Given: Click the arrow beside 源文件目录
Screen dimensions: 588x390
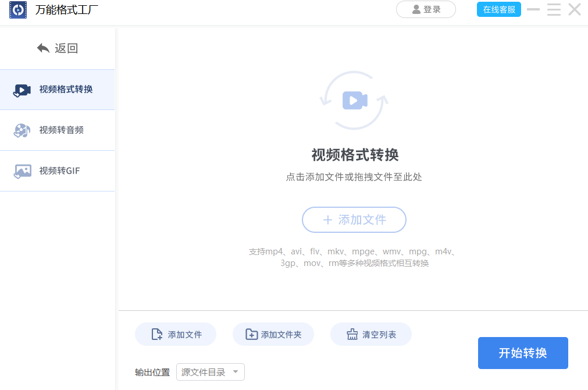Looking at the screenshot, I should pos(236,371).
